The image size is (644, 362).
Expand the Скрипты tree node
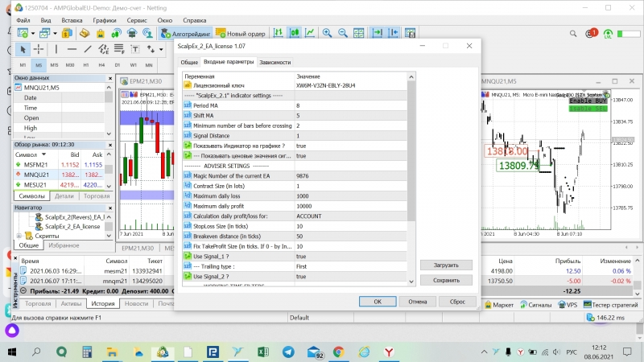19,236
